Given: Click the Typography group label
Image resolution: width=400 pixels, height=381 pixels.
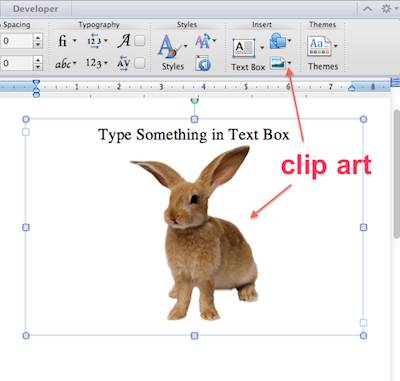Looking at the screenshot, I should click(99, 25).
